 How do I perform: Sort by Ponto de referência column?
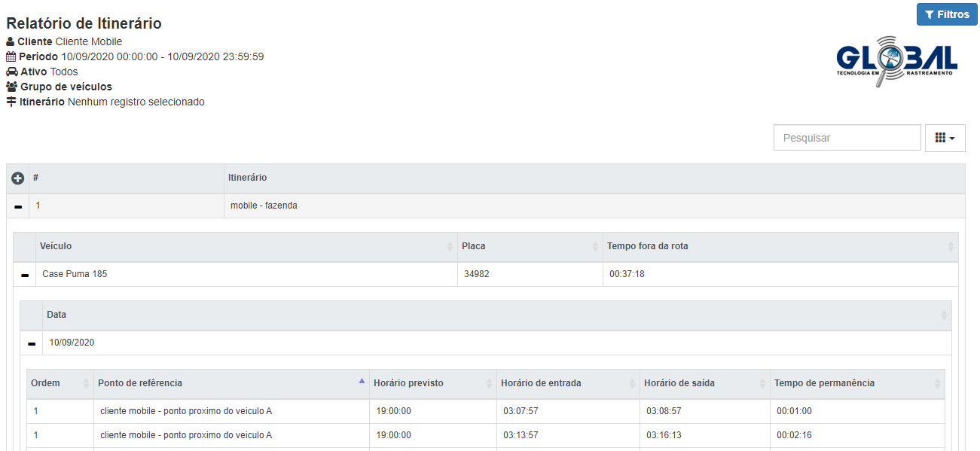click(x=230, y=384)
